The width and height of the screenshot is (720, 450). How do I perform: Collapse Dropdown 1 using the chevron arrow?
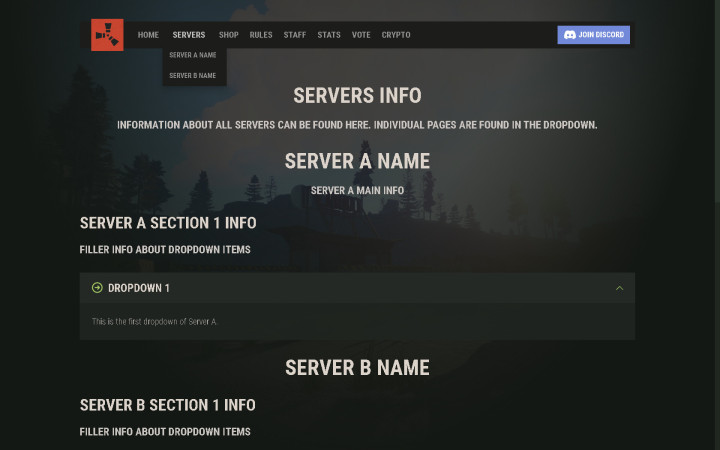[619, 288]
